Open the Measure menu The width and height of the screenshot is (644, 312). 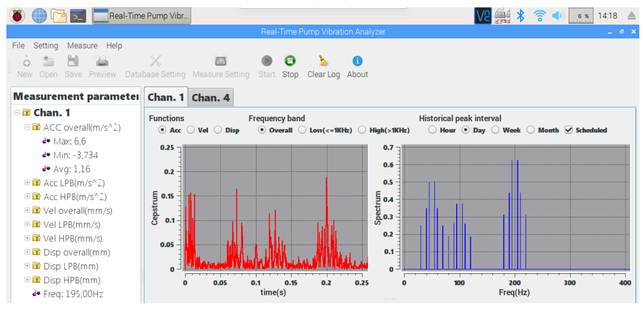pyautogui.click(x=82, y=46)
